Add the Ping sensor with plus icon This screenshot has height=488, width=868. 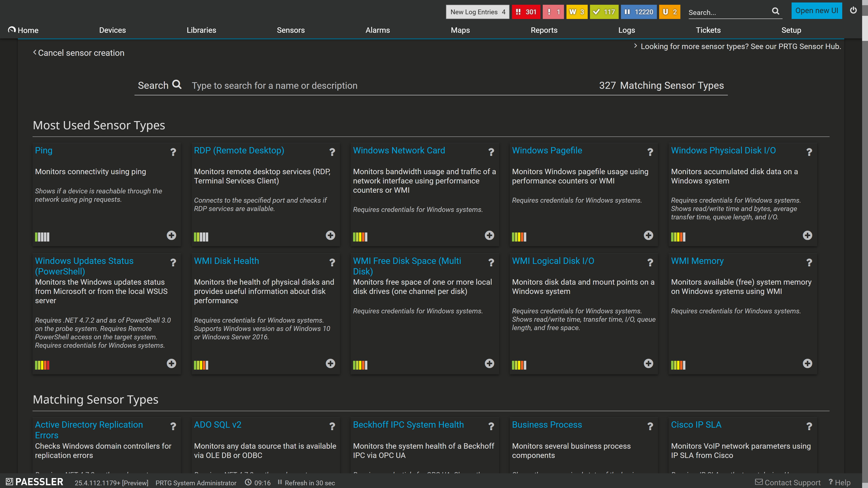[x=172, y=235]
